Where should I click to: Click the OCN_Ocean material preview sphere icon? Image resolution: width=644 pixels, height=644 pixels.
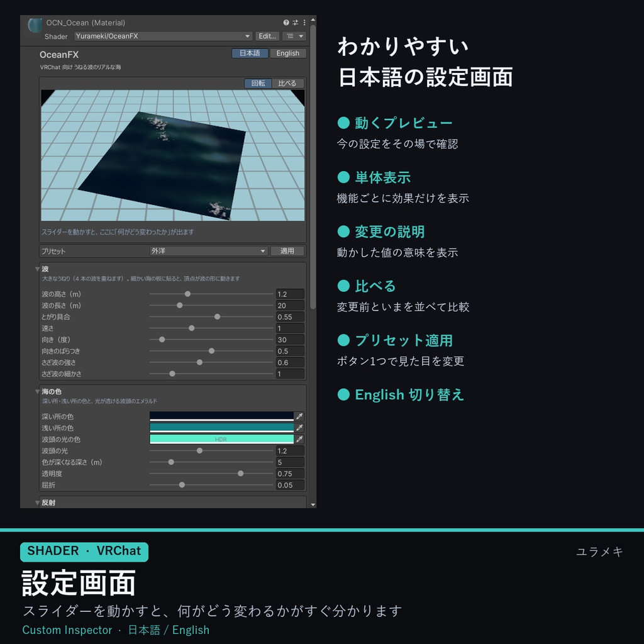click(35, 25)
